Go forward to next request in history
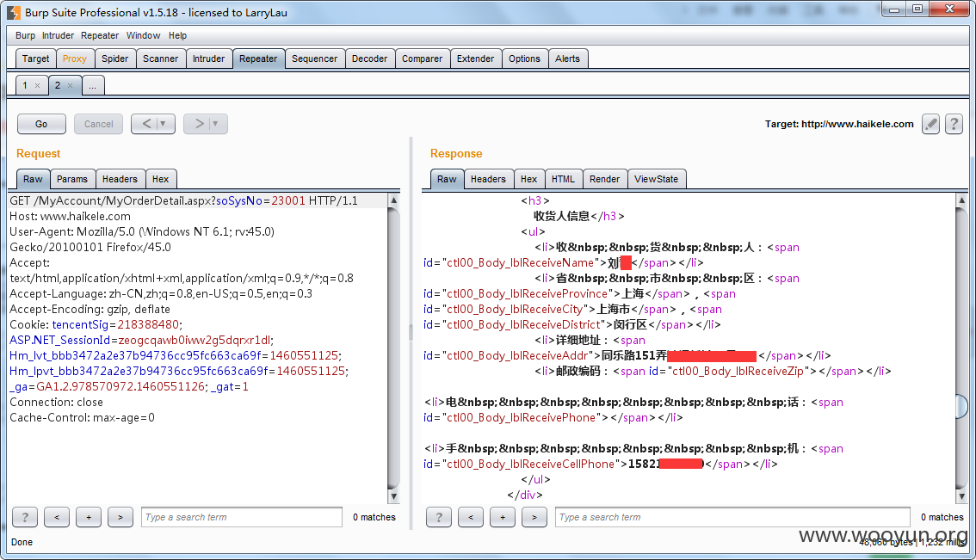 198,124
